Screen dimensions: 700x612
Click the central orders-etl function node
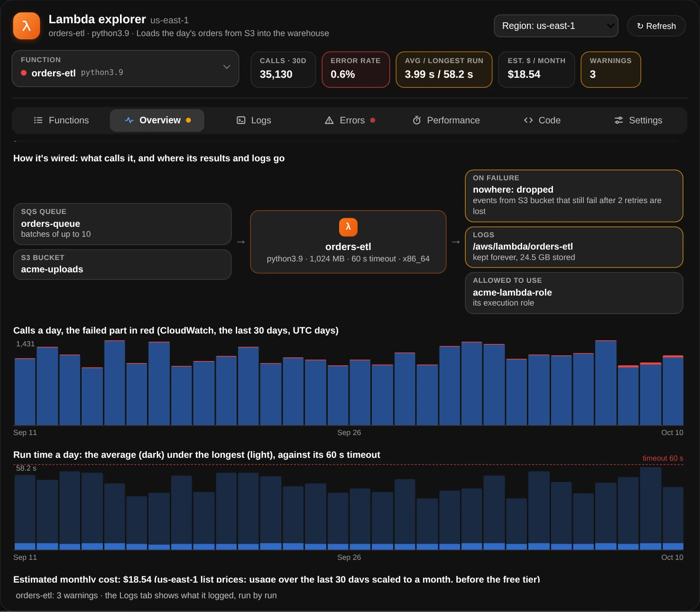pos(348,242)
